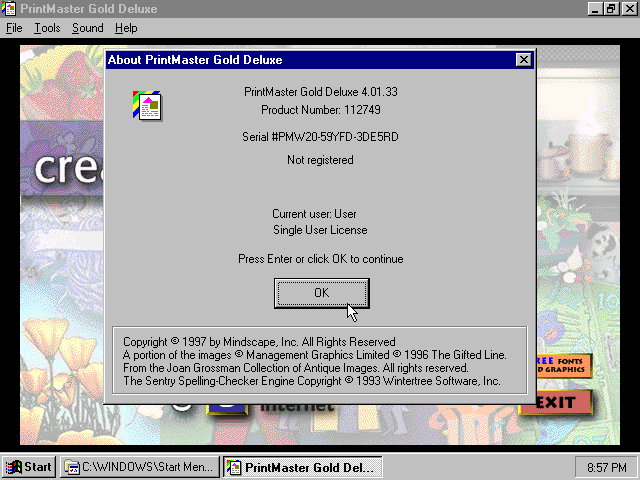This screenshot has width=640, height=480.
Task: Click 'PrintMaster Gold Deluxe 4.01.33' version text
Action: [321, 91]
